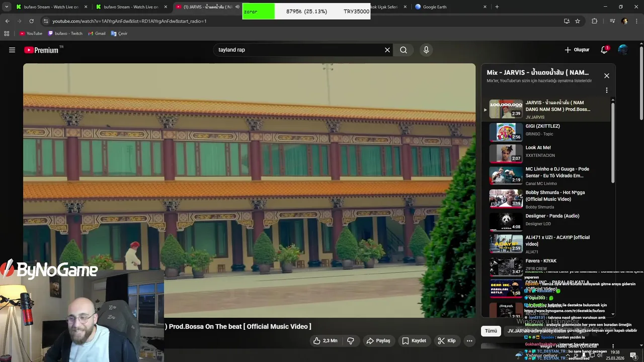Screen dimensions: 644x362
Task: Click the YouTube Premium logo
Action: 41,50
